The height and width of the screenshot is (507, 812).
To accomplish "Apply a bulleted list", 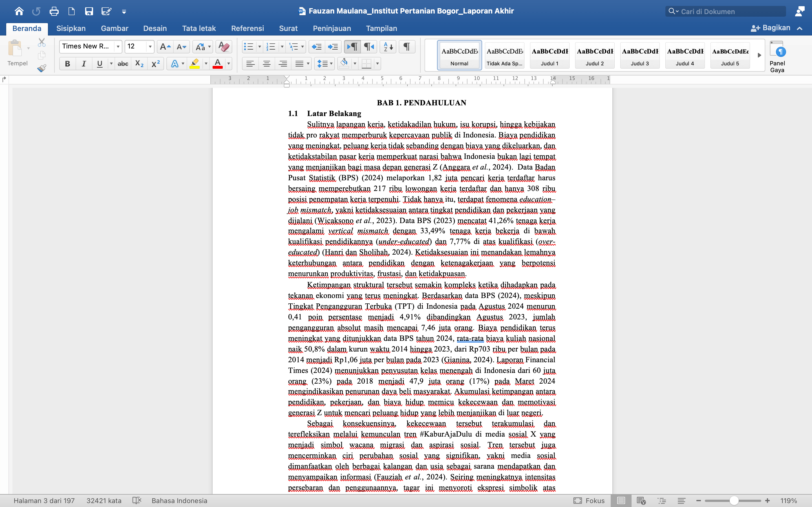I will [248, 46].
